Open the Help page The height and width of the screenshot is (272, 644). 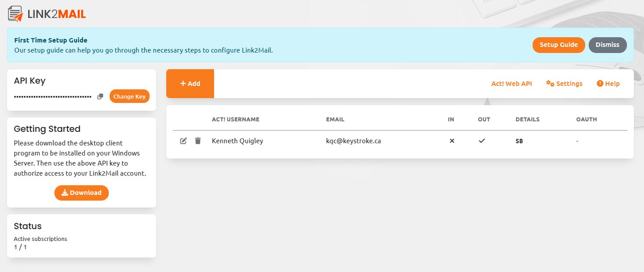608,84
